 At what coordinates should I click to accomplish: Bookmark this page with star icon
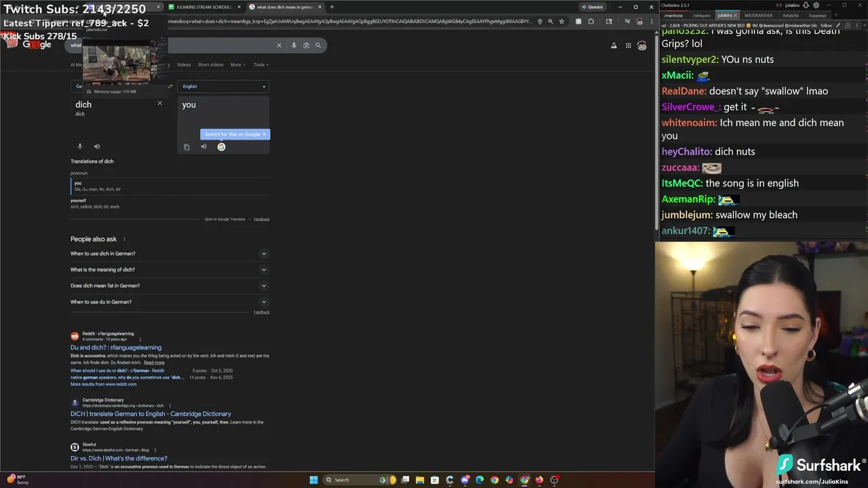coord(561,21)
